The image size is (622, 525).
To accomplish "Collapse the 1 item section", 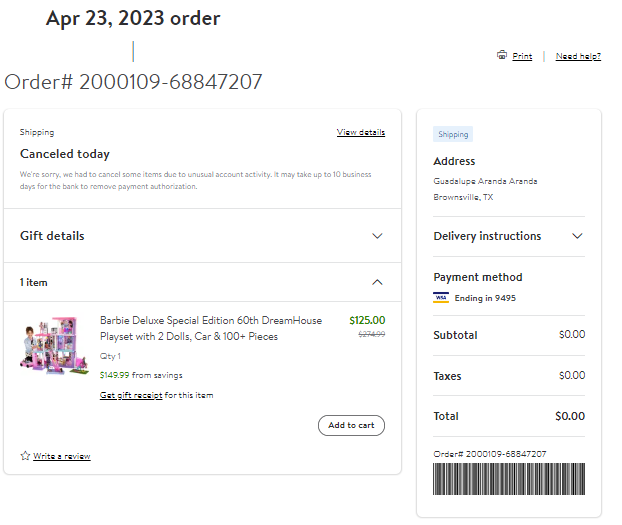I will [x=377, y=282].
